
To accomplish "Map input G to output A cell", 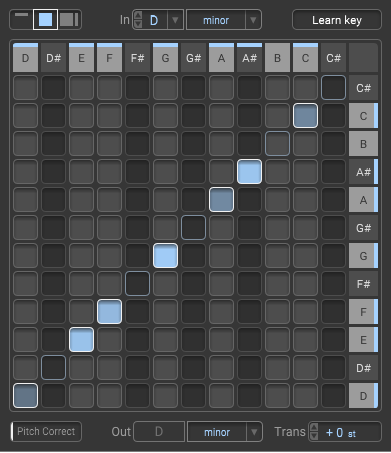I will [165, 200].
